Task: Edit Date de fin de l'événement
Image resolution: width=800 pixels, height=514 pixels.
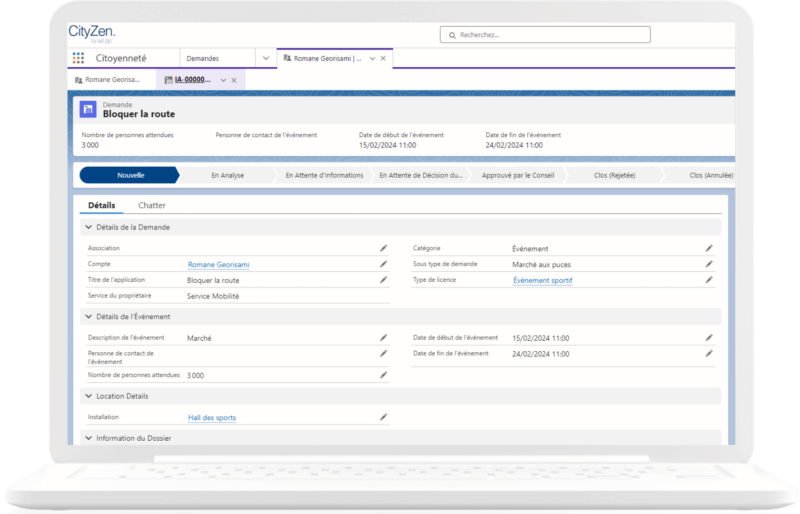Action: [x=709, y=354]
